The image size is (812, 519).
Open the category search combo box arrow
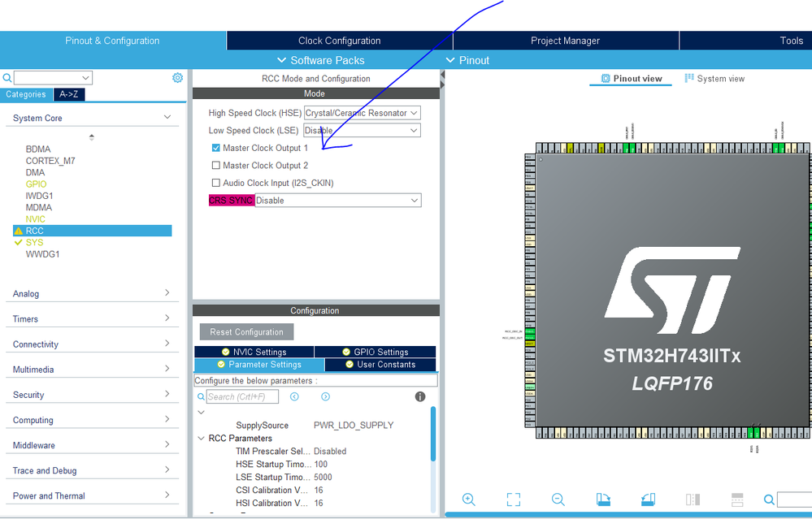click(x=85, y=78)
